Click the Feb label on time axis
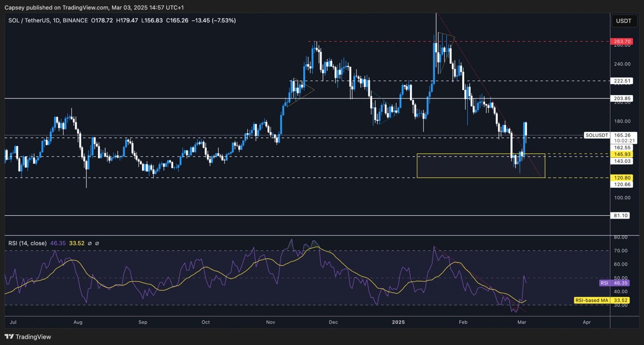 pos(463,322)
